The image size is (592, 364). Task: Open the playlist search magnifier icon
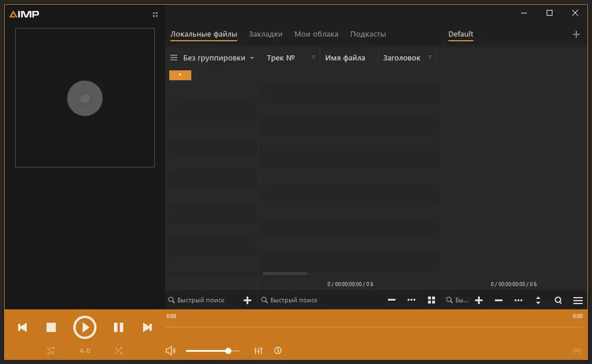558,300
